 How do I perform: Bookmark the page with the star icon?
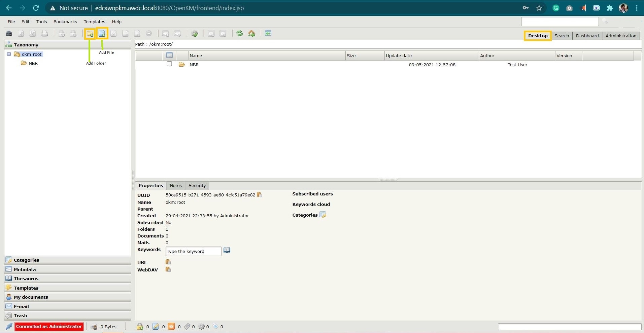(539, 8)
